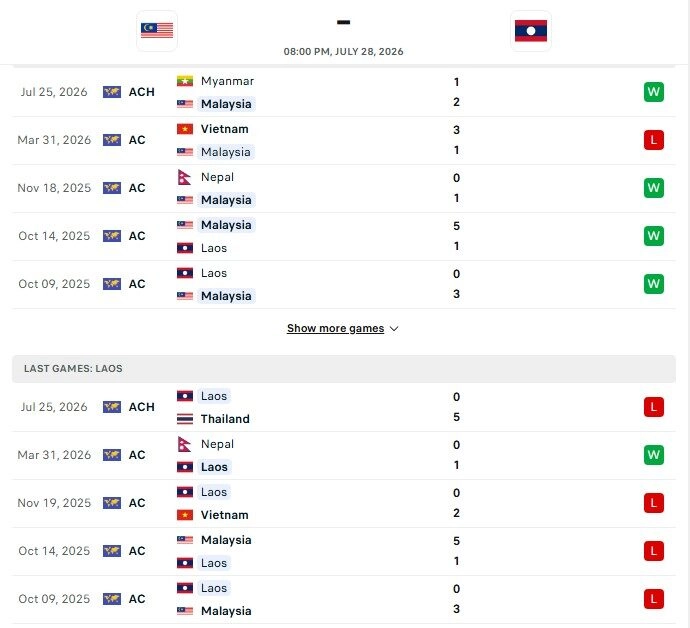Click ACH competition icon in Jul 25 Malaysia row

(x=112, y=92)
